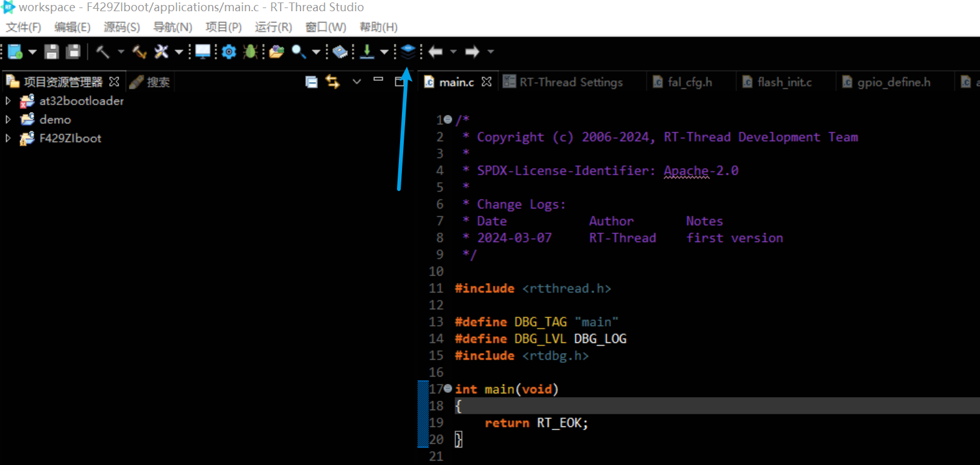Switch to the main.c editor tab
The image size is (980, 465).
(x=456, y=82)
